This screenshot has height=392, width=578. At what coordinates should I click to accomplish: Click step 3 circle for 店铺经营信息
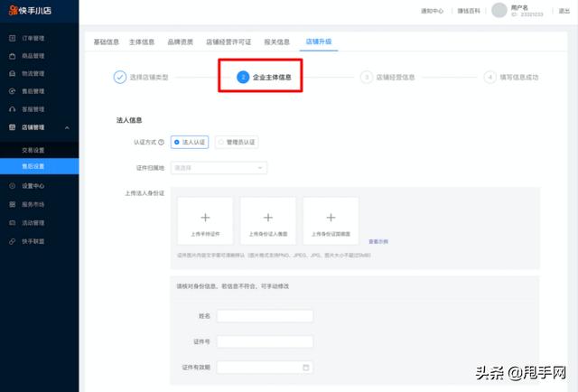point(367,77)
